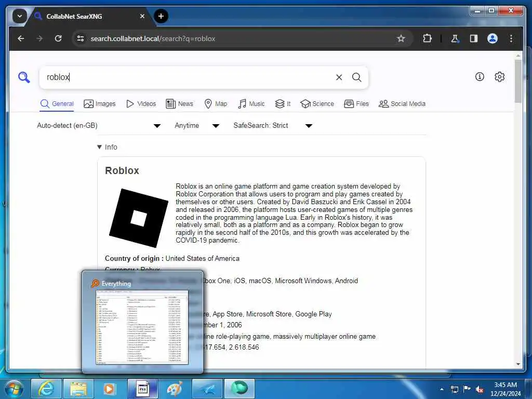Switch to the It category

click(x=283, y=104)
